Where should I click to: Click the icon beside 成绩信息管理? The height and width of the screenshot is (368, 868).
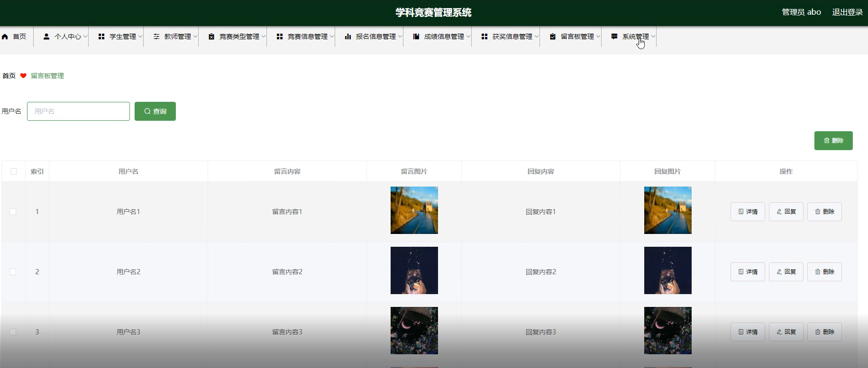tap(416, 36)
